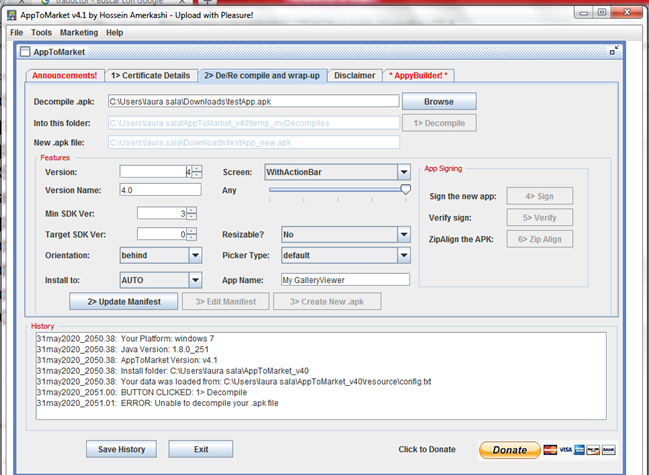
Task: Click the AppToMarket internal frame icon
Action: [x=26, y=50]
